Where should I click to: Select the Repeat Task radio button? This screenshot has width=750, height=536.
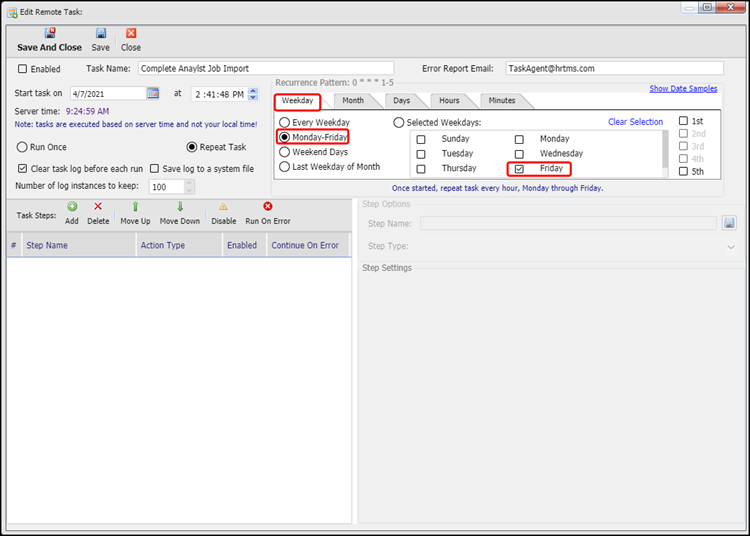pos(191,147)
